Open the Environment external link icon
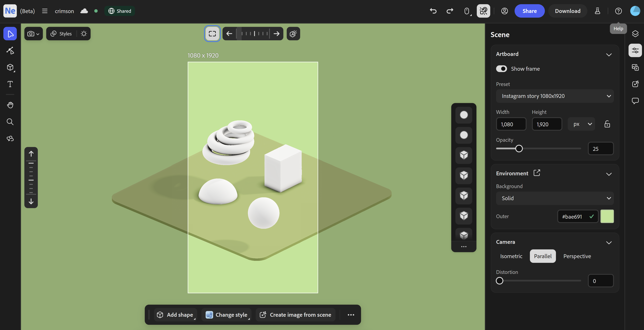Image resolution: width=644 pixels, height=330 pixels. point(537,173)
